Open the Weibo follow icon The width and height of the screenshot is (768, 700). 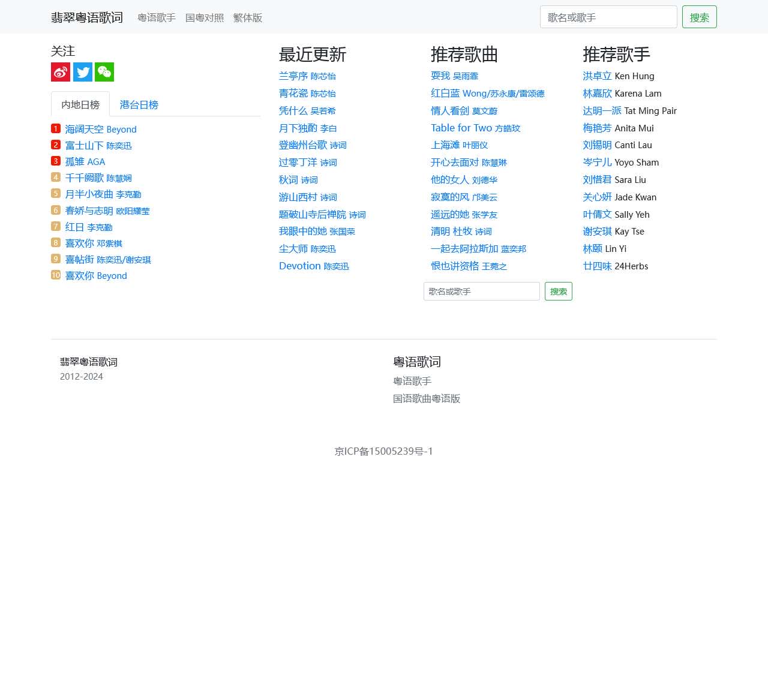[x=61, y=72]
